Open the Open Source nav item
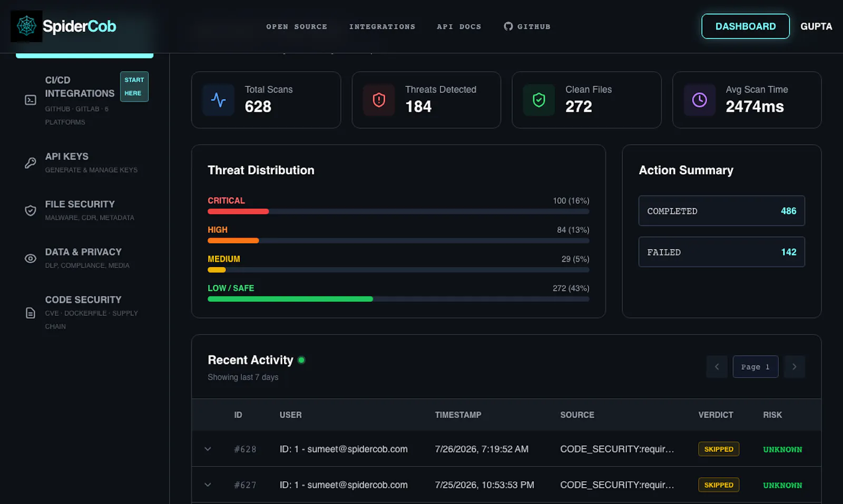The width and height of the screenshot is (843, 504). 297,27
